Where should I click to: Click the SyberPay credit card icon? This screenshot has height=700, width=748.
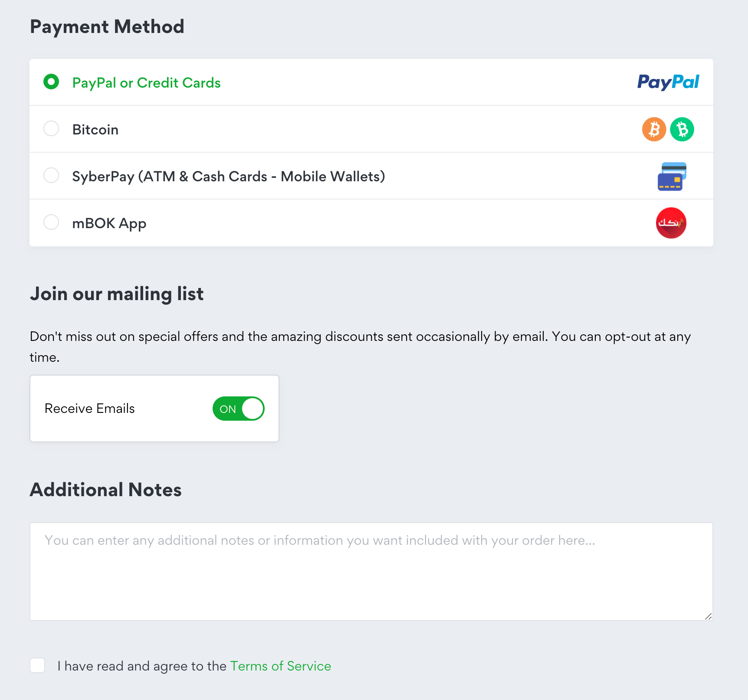pos(672,177)
